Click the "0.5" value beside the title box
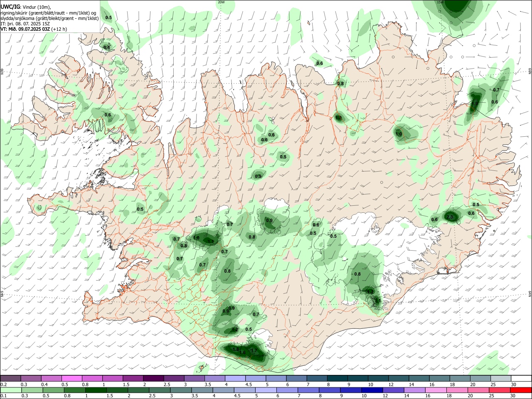532x399 pixels. (108, 18)
